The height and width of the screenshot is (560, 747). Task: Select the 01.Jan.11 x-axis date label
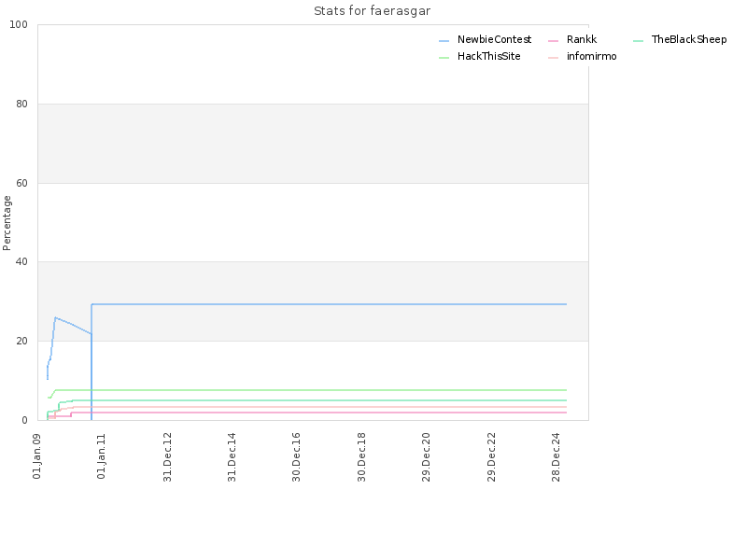pyautogui.click(x=101, y=455)
